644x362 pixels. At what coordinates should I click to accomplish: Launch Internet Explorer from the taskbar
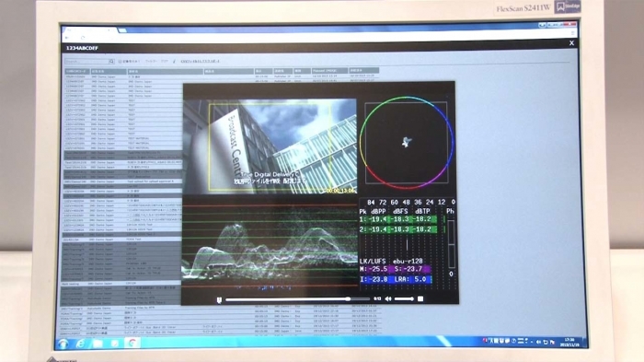[x=81, y=344]
